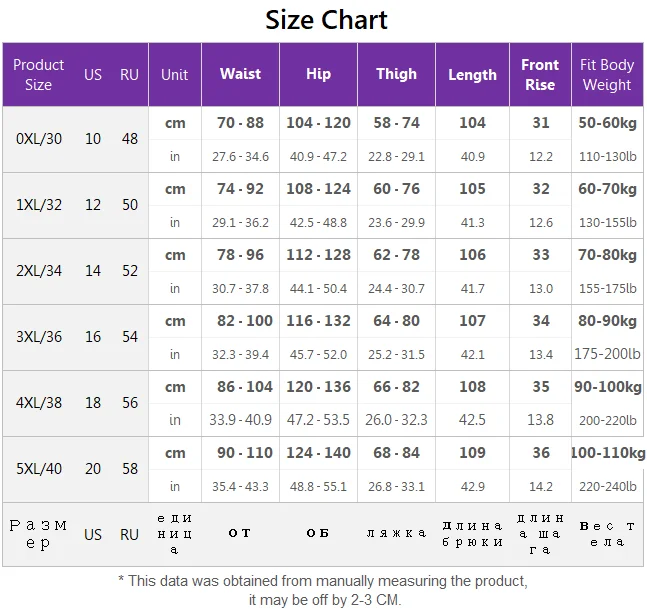
Task: Click the Hip column header
Action: click(x=318, y=74)
